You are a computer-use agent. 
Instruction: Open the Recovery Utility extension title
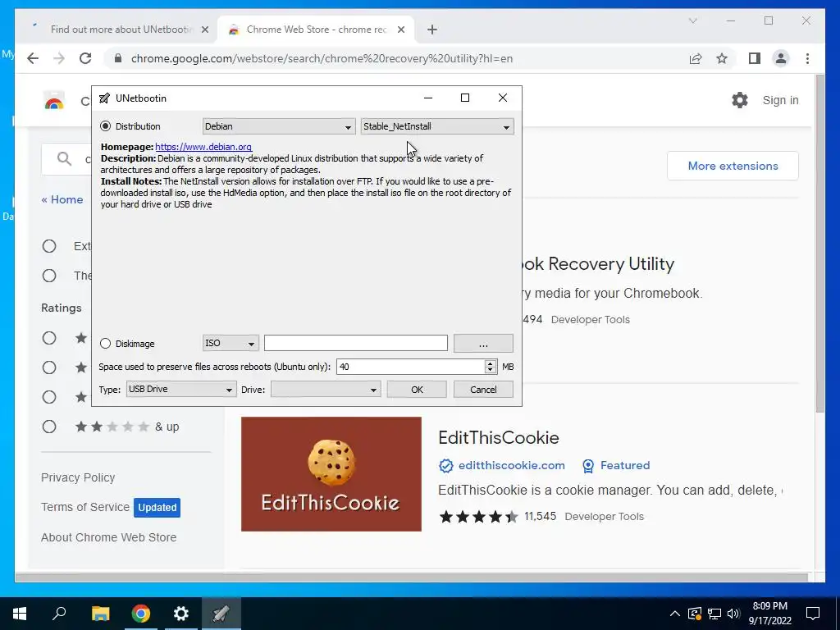point(597,263)
